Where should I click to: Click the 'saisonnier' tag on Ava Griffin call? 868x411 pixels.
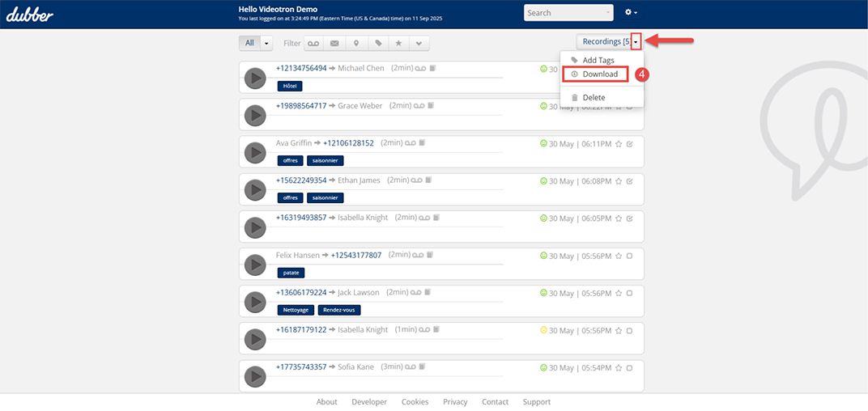[x=325, y=161]
